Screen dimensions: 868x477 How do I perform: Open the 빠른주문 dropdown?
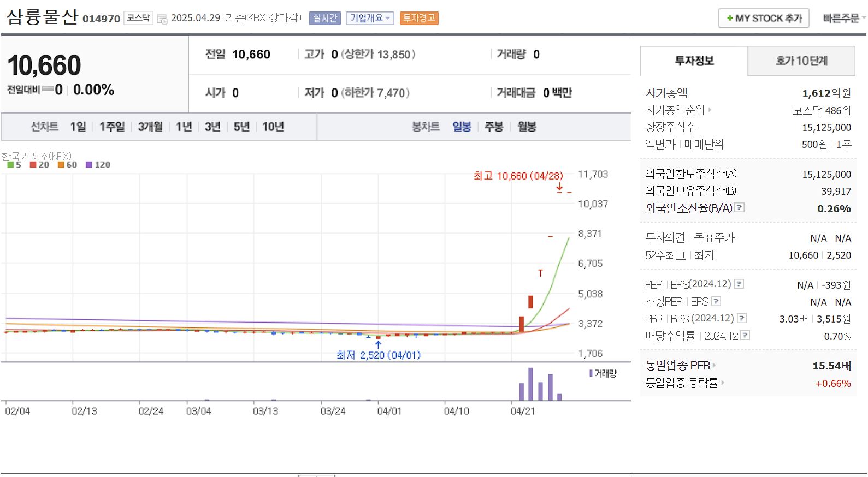[845, 19]
